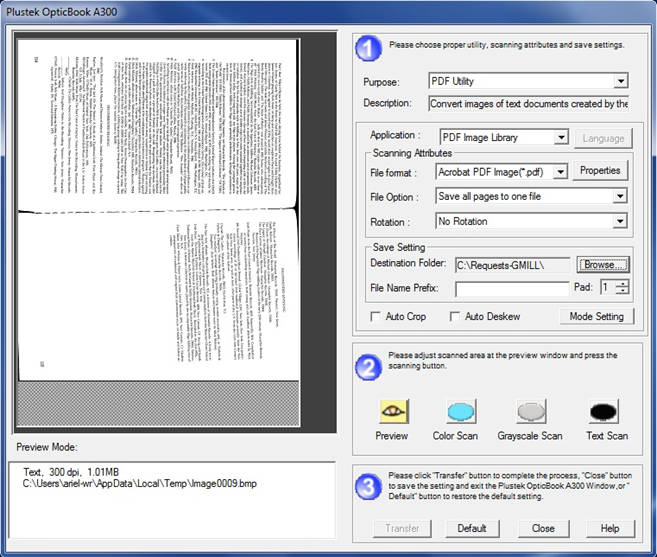Click the Properties button

tap(600, 171)
